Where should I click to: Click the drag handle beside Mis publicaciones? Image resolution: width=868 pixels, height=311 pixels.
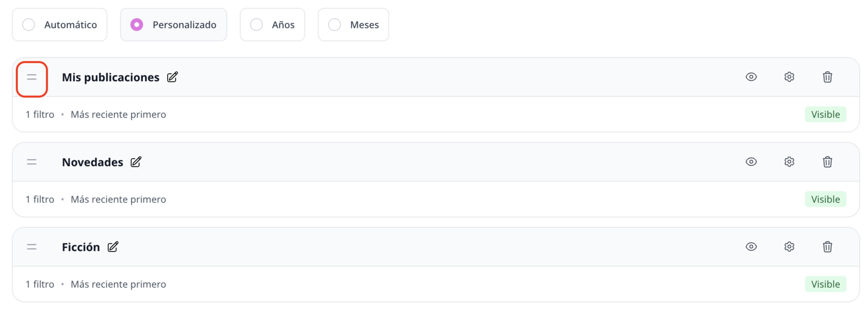click(32, 77)
